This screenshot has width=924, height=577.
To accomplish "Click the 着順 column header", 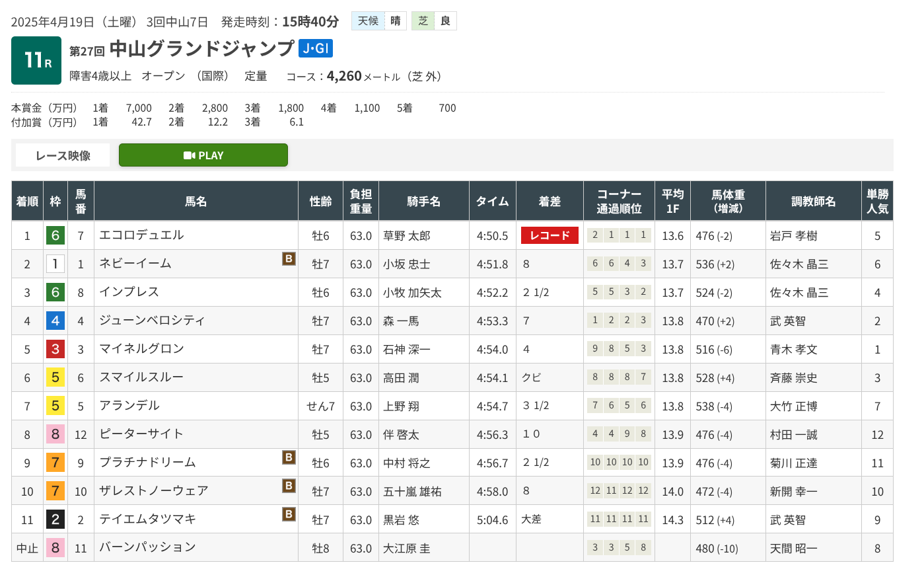I will coord(27,201).
